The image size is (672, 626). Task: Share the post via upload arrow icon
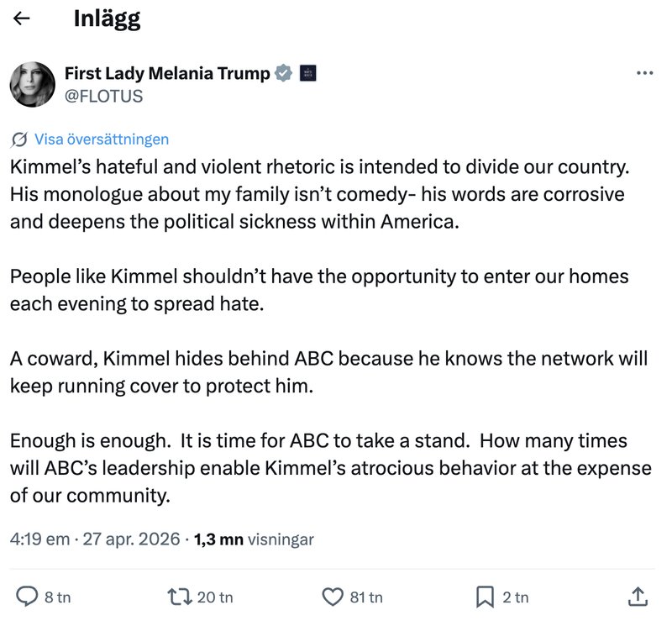tap(638, 597)
